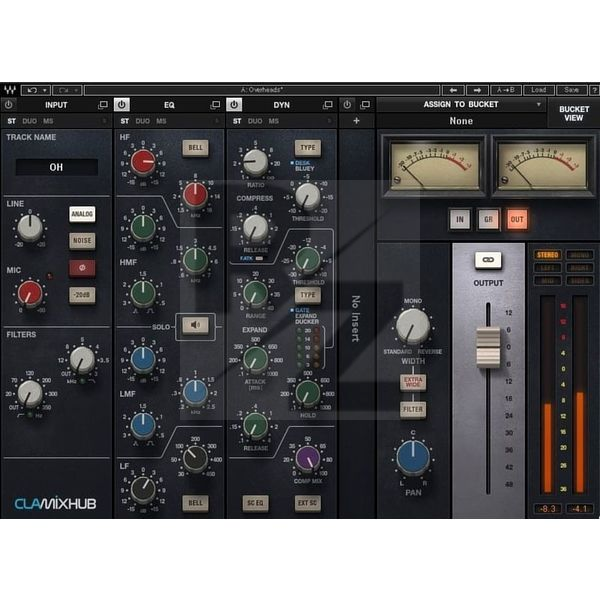The height and width of the screenshot is (600, 600).
Task: Expand the DYN channel mode arrow
Action: click(329, 121)
